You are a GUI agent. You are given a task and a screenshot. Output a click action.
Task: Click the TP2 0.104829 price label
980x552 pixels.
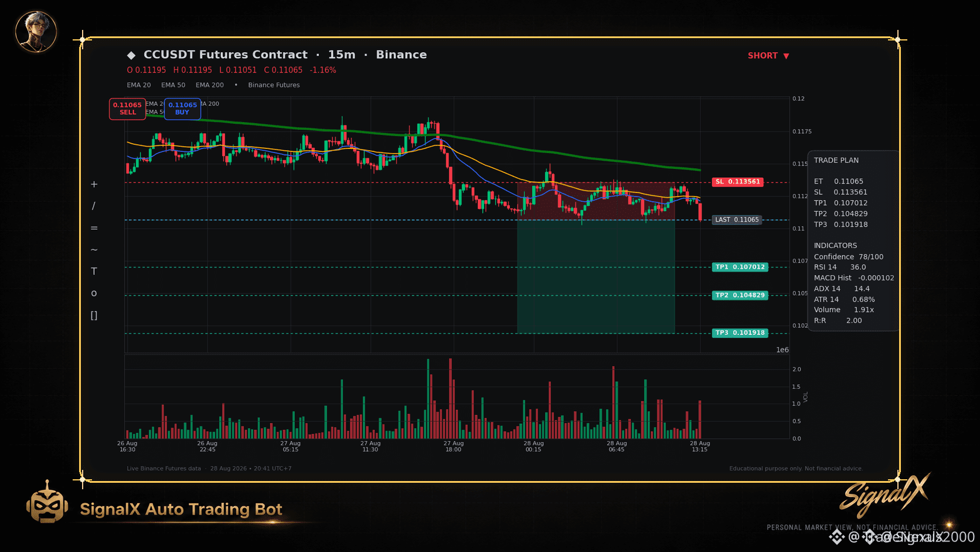(x=740, y=295)
